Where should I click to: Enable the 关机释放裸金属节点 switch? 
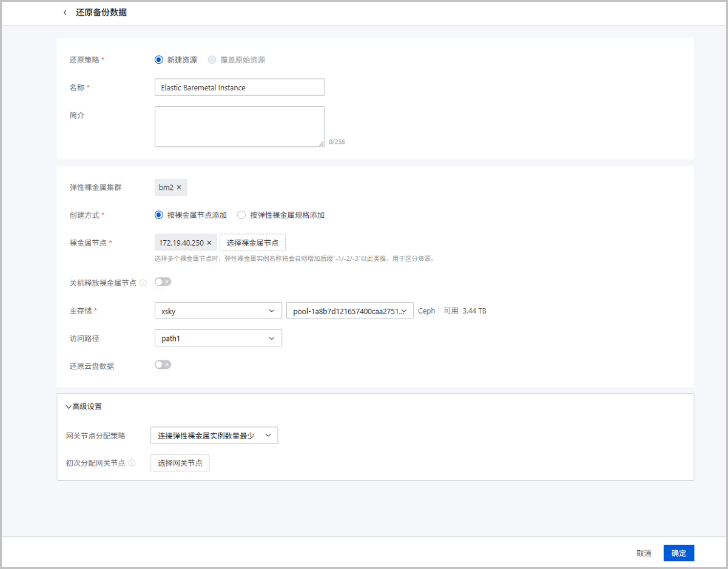tap(163, 281)
